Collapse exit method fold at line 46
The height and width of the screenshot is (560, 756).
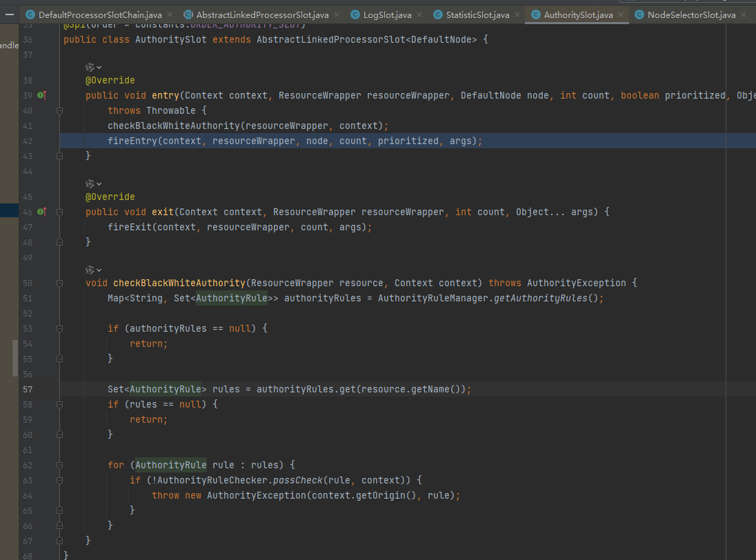pos(60,212)
